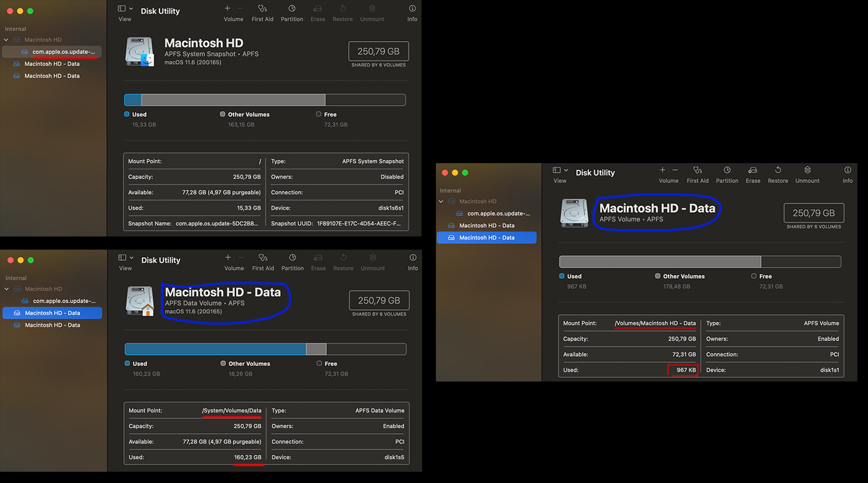
Task: Click the 250,79 GB capacity box in 967 KB window
Action: [x=814, y=213]
